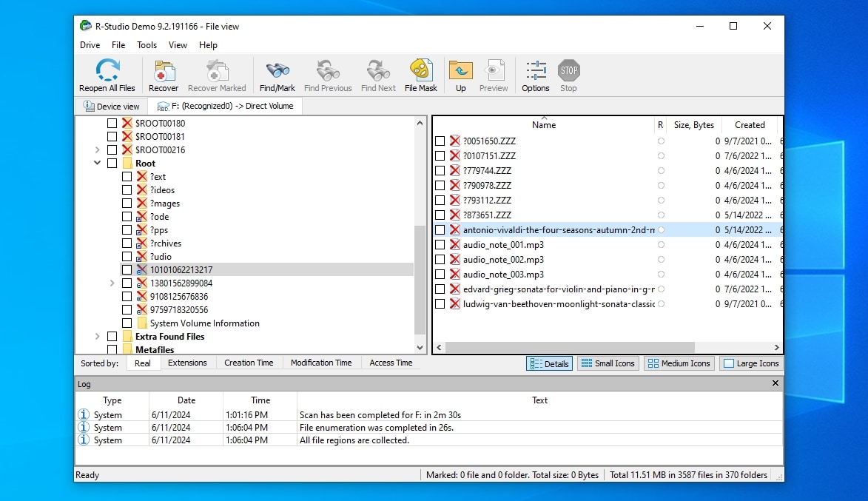This screenshot has width=868, height=501.
Task: Select the Metafiles tree item
Action: pyautogui.click(x=155, y=349)
